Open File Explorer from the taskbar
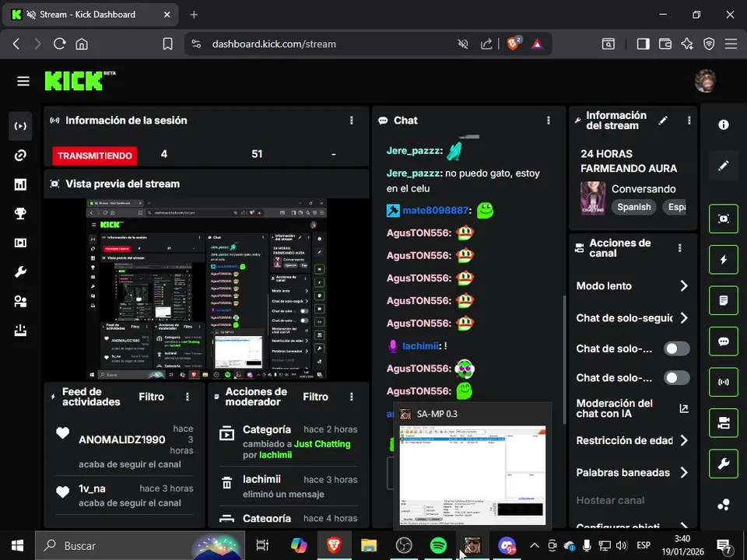The height and width of the screenshot is (560, 747). [x=369, y=545]
